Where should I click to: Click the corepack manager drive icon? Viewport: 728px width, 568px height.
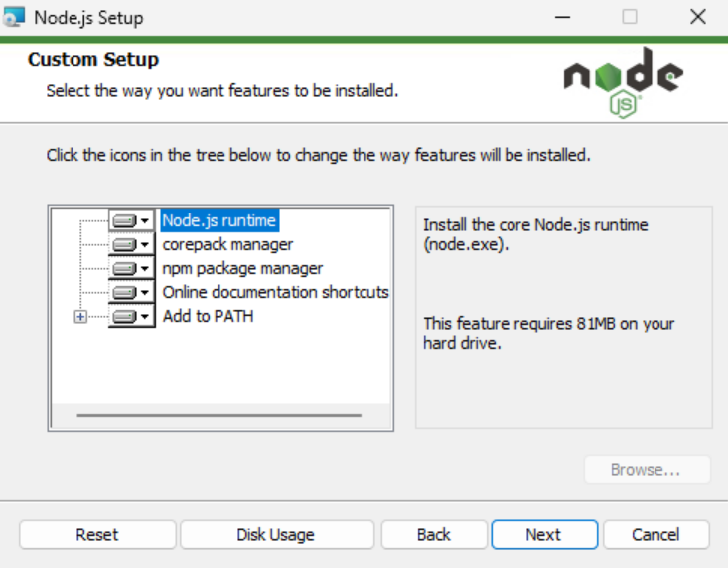pos(131,244)
